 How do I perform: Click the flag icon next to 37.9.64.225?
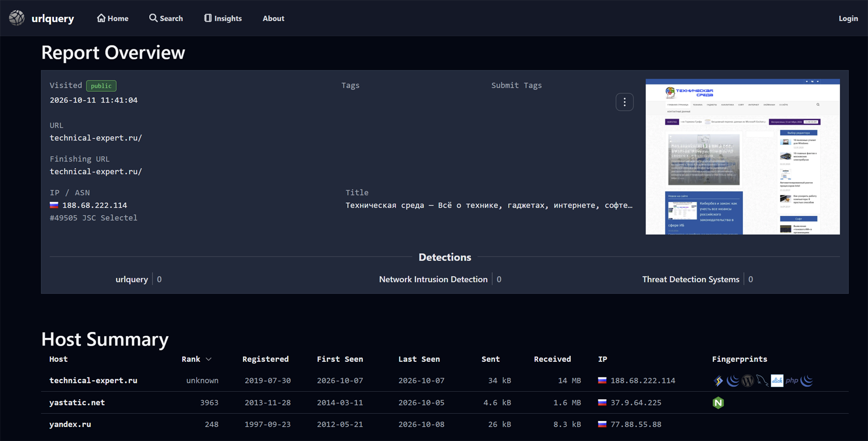click(x=602, y=402)
